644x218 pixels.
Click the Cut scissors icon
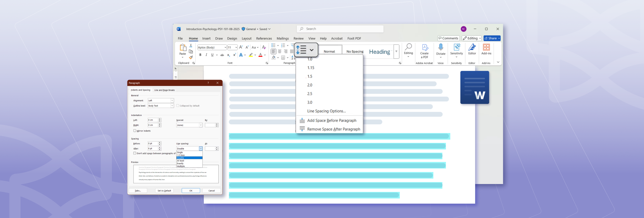point(191,46)
